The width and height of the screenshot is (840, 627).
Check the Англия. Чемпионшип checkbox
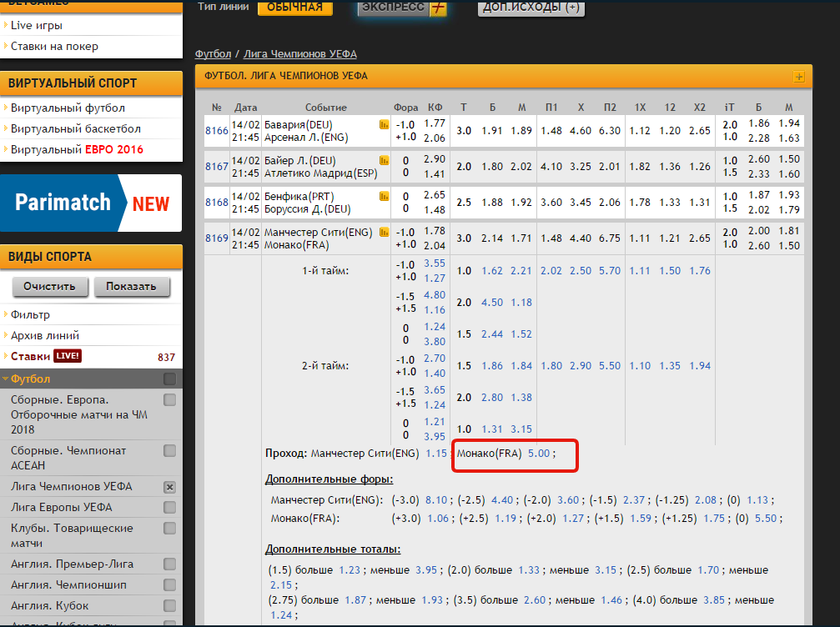(x=170, y=585)
